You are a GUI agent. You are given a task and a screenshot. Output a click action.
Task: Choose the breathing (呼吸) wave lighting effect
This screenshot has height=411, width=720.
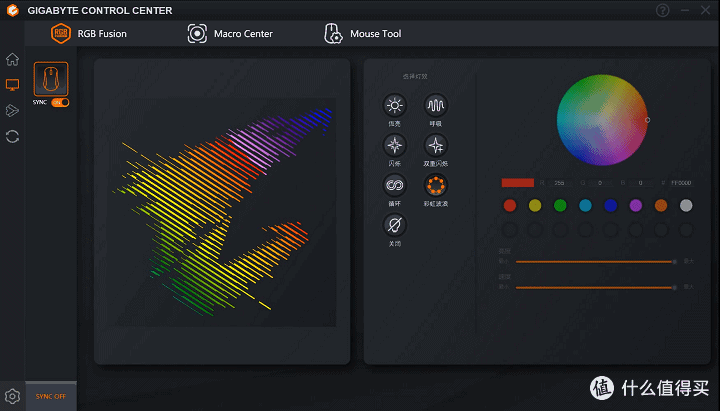point(435,106)
